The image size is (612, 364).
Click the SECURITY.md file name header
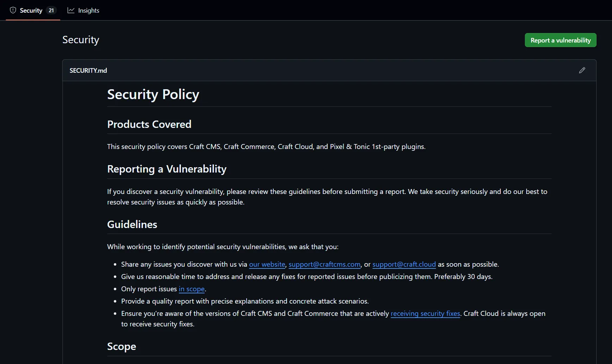pyautogui.click(x=88, y=70)
